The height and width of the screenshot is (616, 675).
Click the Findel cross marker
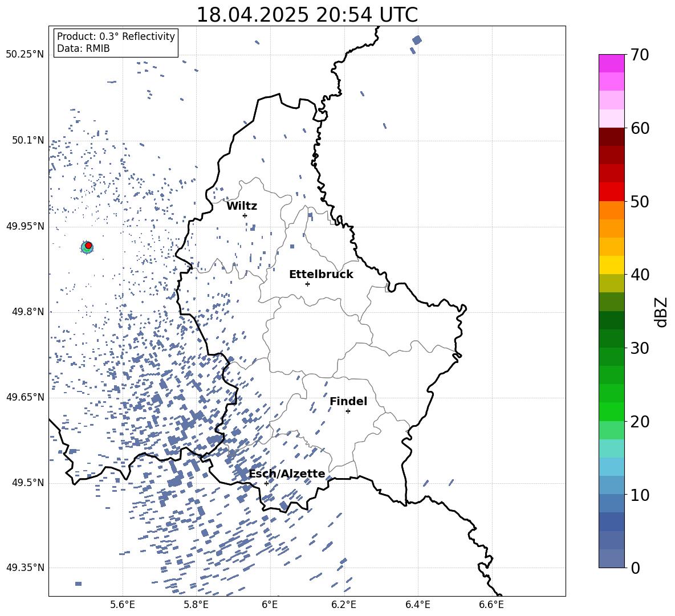click(x=348, y=411)
